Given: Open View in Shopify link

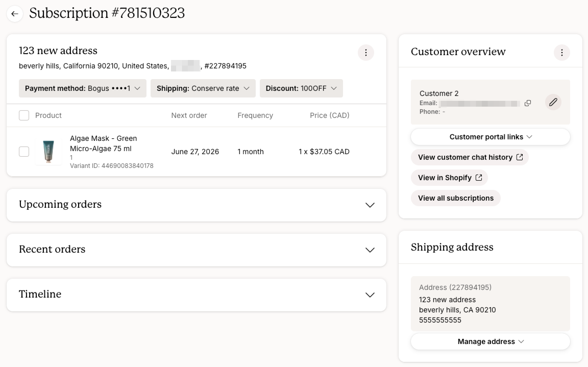Looking at the screenshot, I should click(x=449, y=178).
